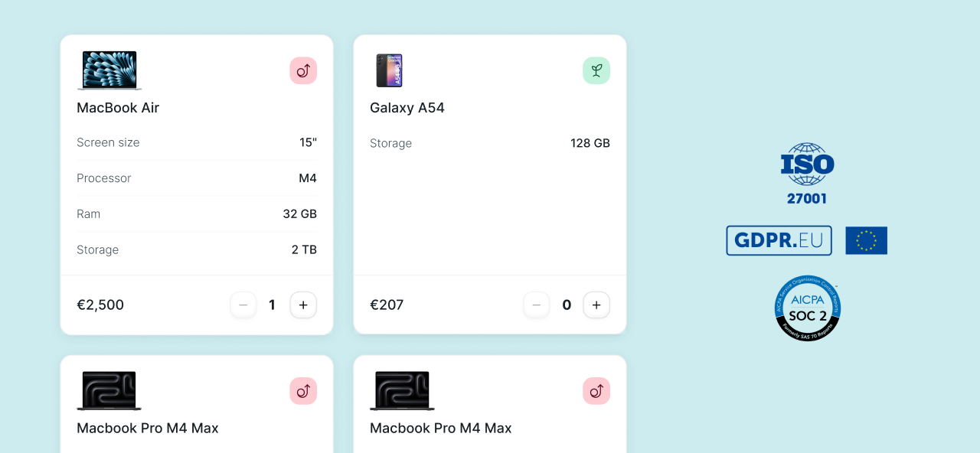This screenshot has width=980, height=453.
Task: Click the minus button on Galaxy A54 card
Action: (537, 305)
